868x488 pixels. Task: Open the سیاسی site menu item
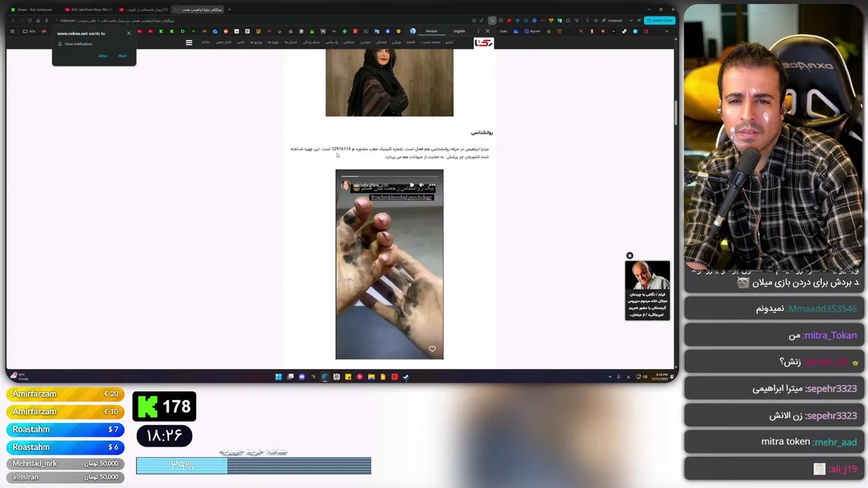(366, 42)
